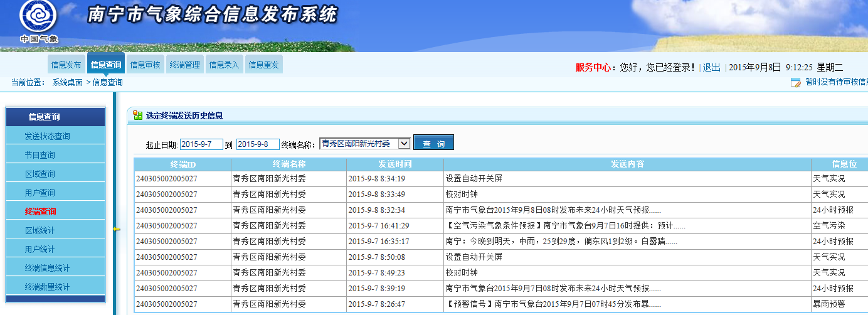Viewport: 868px width, 315px height.
Task: Open the 信息审核 tab
Action: tap(145, 65)
